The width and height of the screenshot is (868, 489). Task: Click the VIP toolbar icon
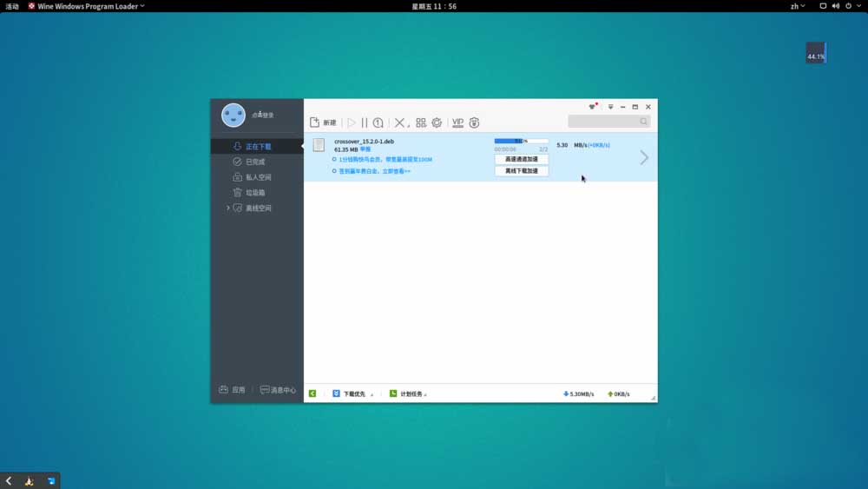tap(457, 122)
